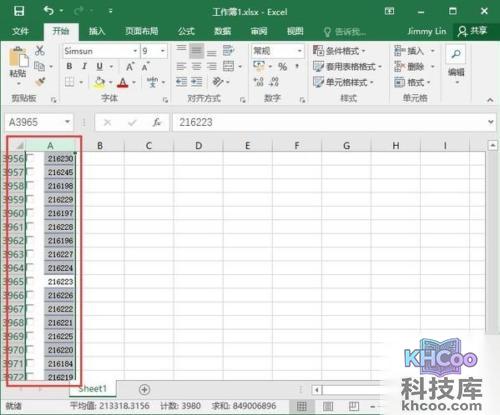Screen dimensions: 500x415
Task: Open the font size 9 dropdown
Action: 163,51
